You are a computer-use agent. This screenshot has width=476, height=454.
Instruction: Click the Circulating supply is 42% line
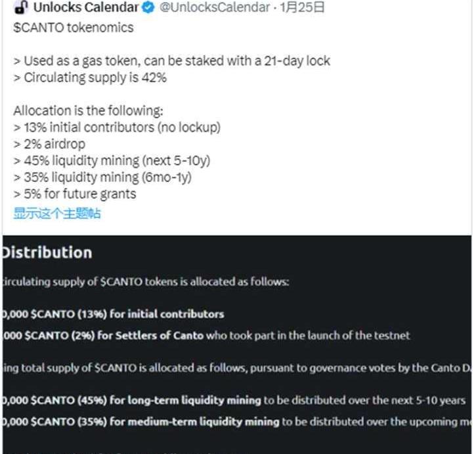coord(90,78)
